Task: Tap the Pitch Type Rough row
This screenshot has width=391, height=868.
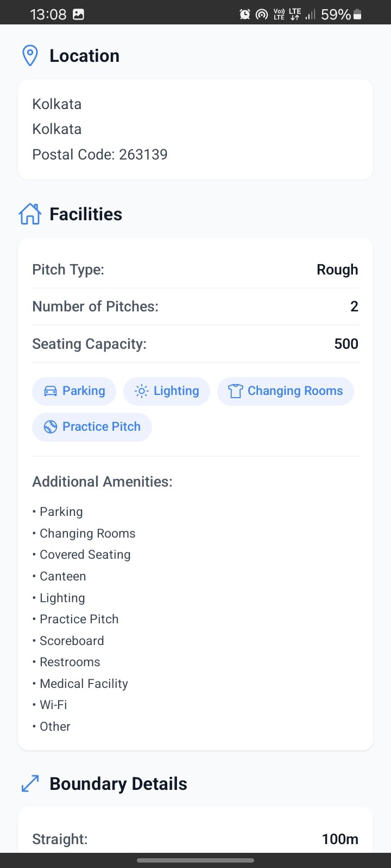Action: (x=195, y=270)
